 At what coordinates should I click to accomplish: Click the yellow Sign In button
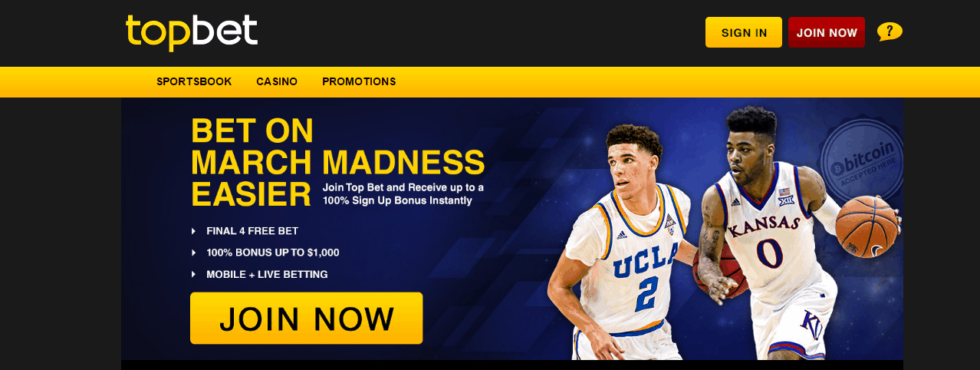744,32
